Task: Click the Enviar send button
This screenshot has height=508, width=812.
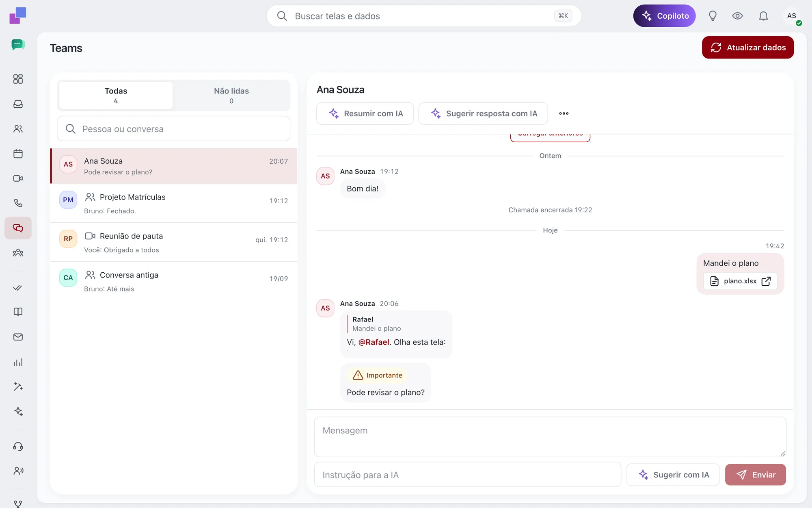Action: tap(756, 475)
